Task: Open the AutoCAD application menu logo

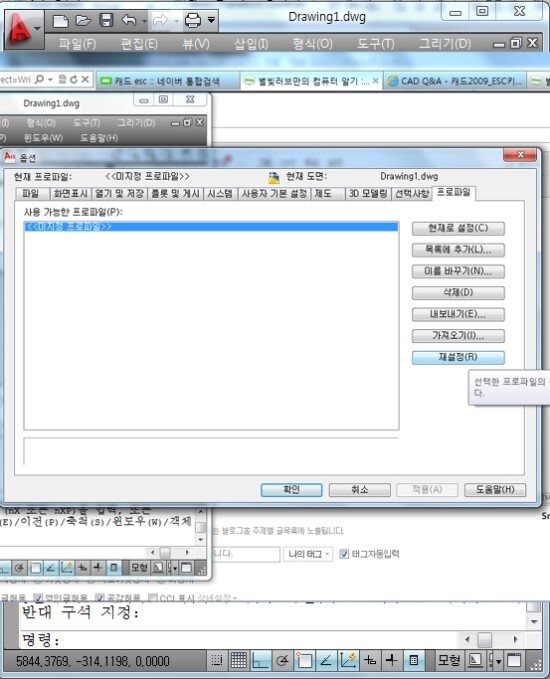Action: (x=19, y=28)
